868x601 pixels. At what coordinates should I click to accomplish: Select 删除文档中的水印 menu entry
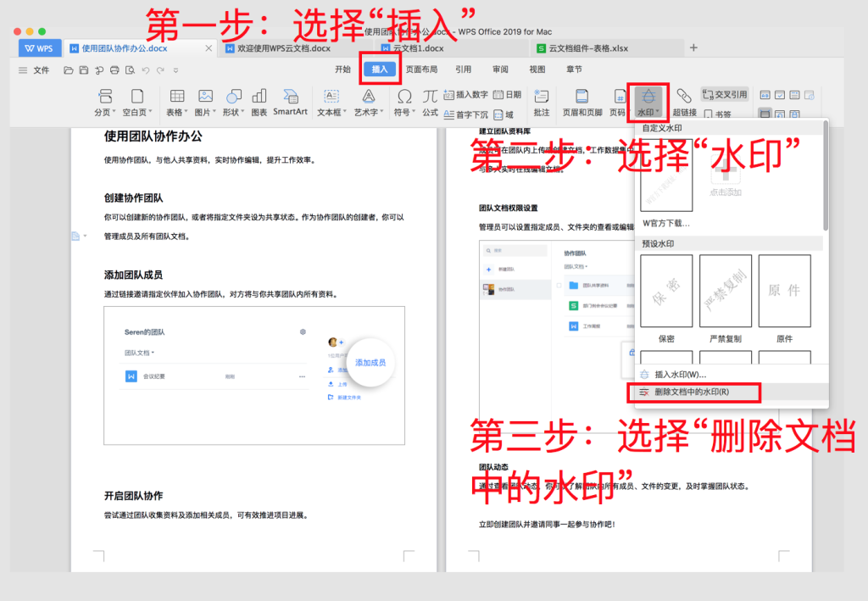point(692,392)
